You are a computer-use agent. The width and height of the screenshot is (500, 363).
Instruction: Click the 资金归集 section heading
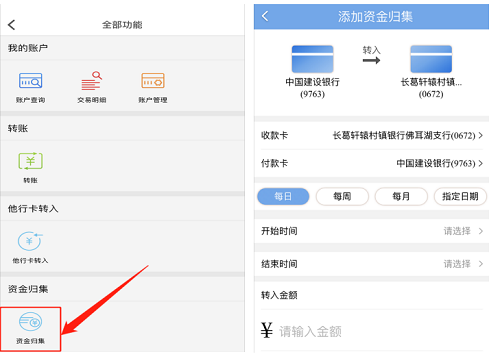click(28, 289)
